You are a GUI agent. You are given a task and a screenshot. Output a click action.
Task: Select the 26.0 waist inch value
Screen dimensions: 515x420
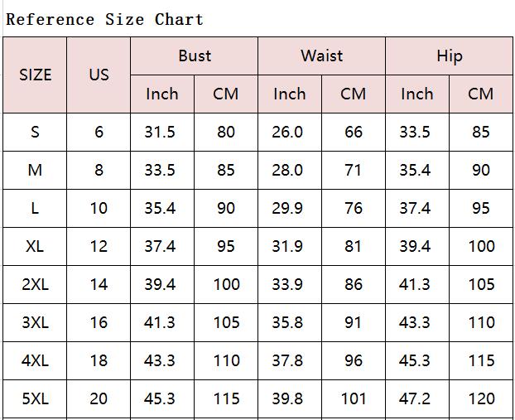coord(287,132)
